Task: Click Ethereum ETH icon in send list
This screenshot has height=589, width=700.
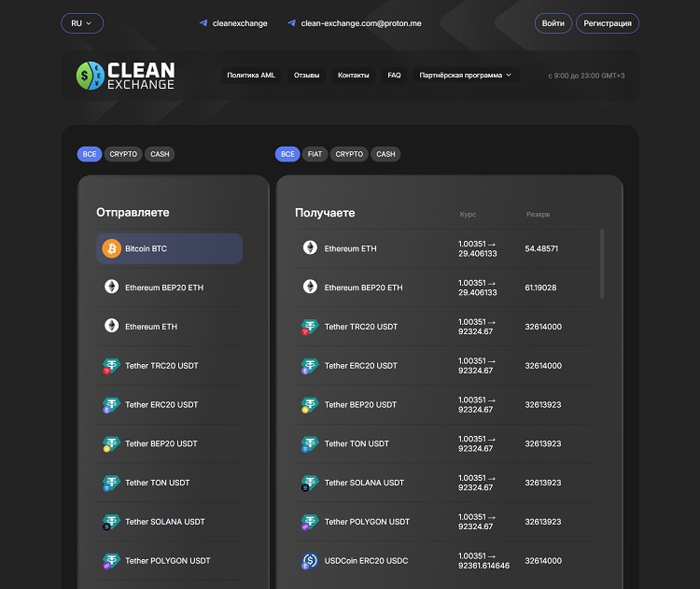Action: pos(112,326)
